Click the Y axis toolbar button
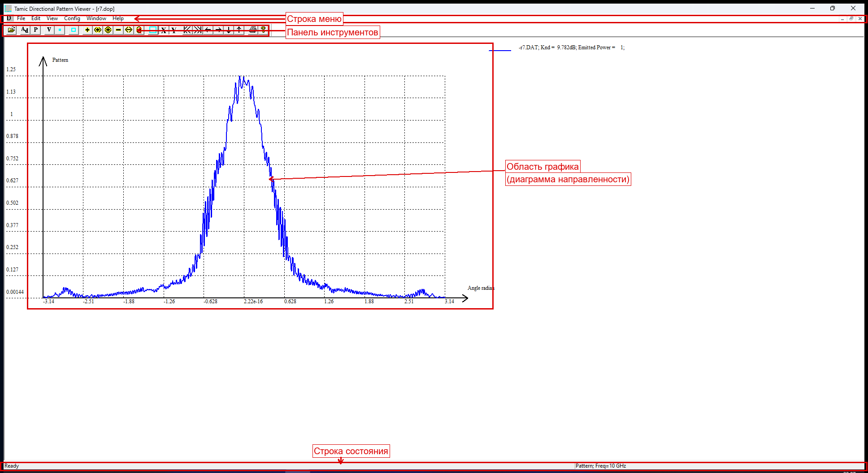The image size is (868, 473). pyautogui.click(x=174, y=30)
